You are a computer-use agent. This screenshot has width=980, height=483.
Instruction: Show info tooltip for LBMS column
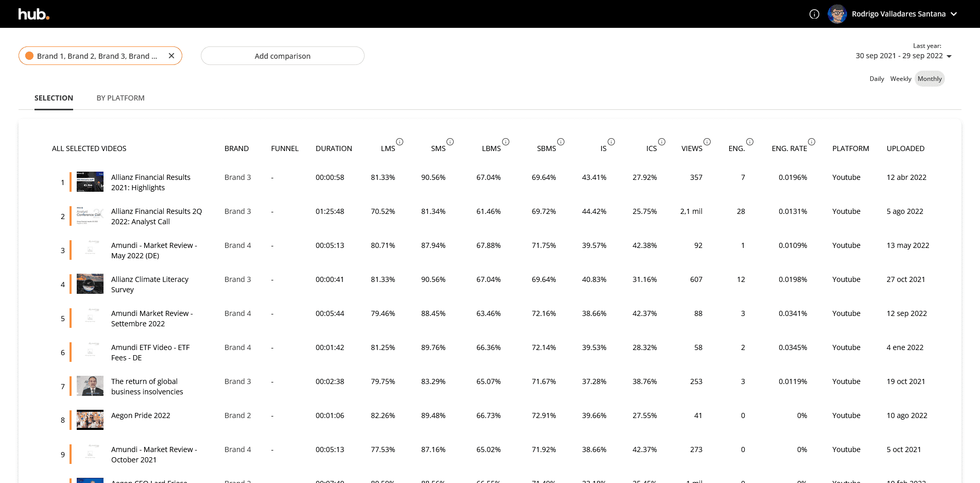point(506,142)
